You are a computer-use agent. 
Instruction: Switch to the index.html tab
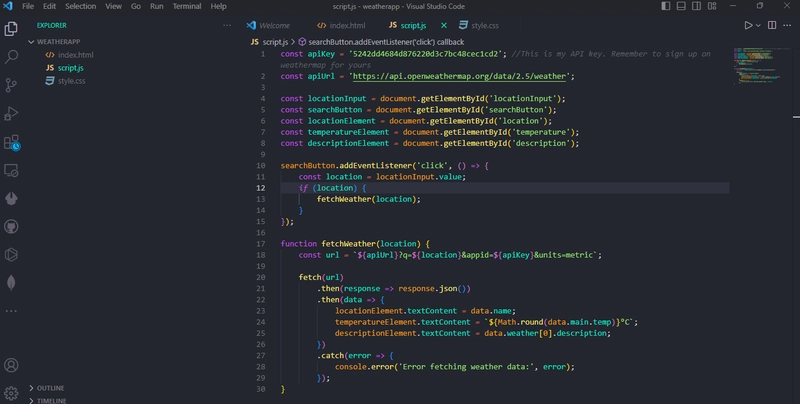[341, 26]
